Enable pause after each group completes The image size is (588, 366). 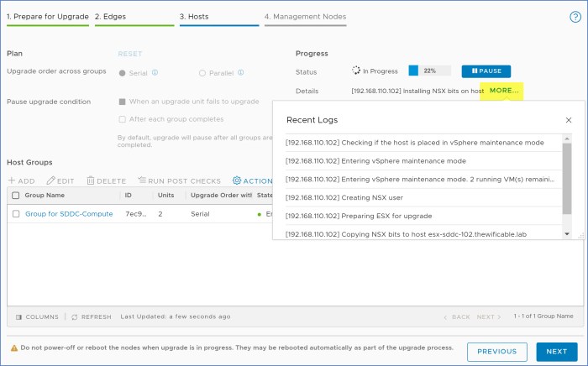pyautogui.click(x=123, y=118)
